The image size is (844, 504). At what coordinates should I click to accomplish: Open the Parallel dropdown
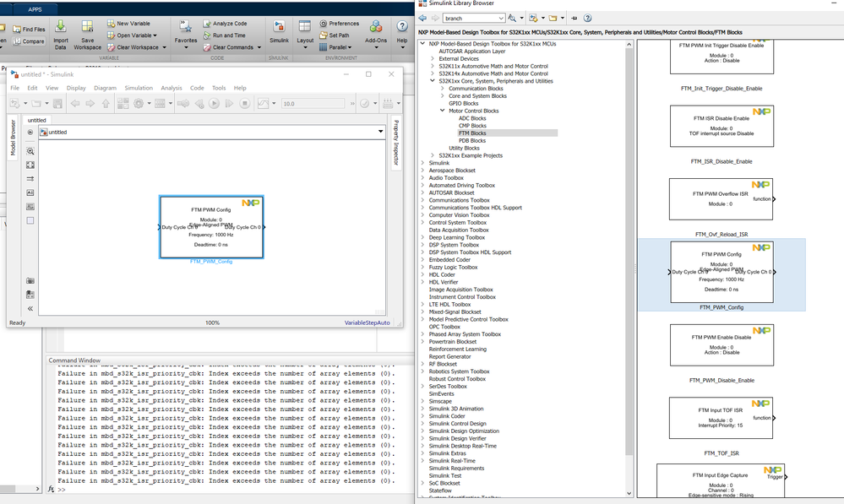(335, 47)
